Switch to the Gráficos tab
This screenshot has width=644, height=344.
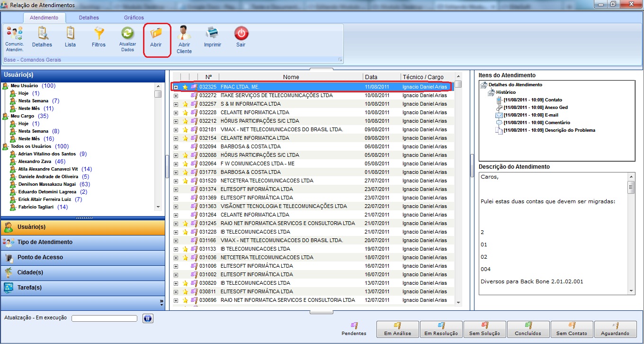[x=134, y=18]
